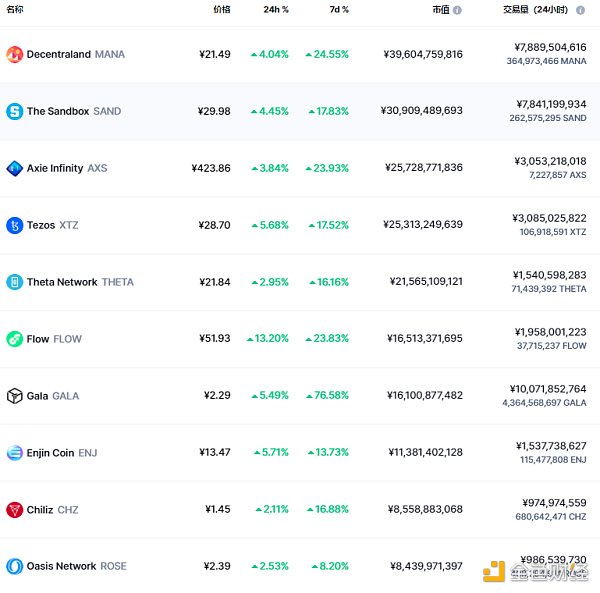600x593 pixels.
Task: Click the Flow coin logo
Action: coord(14,339)
